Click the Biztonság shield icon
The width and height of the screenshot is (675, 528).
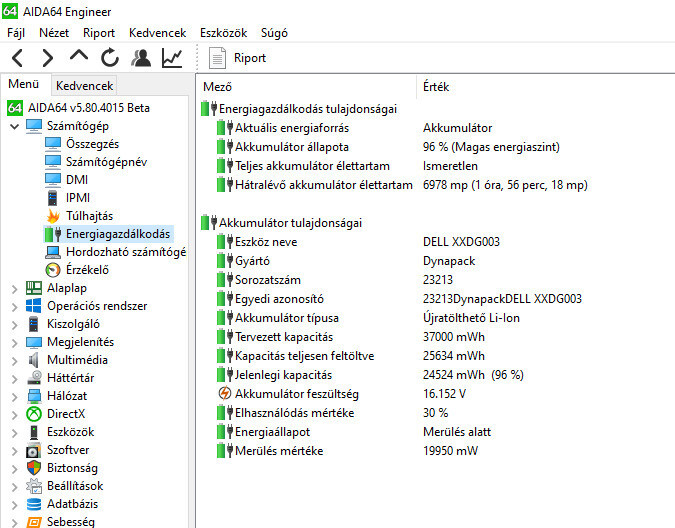point(34,468)
